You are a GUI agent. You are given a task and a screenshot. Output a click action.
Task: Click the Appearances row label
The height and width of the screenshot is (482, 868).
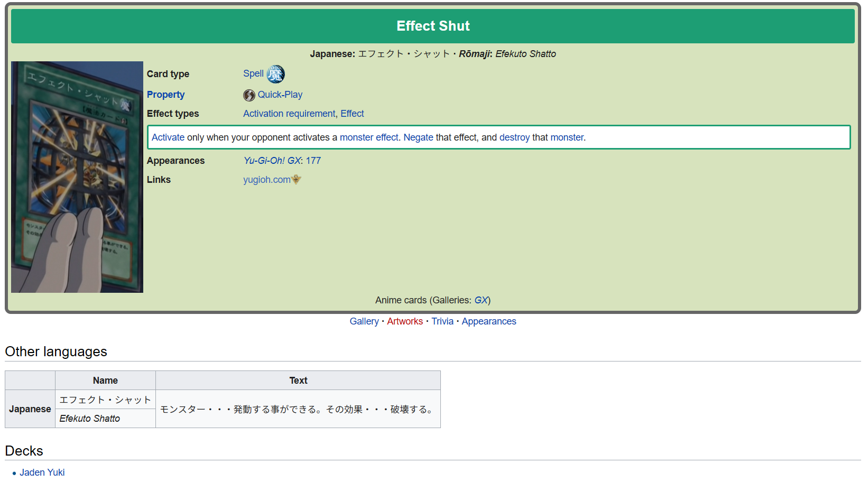tap(176, 161)
